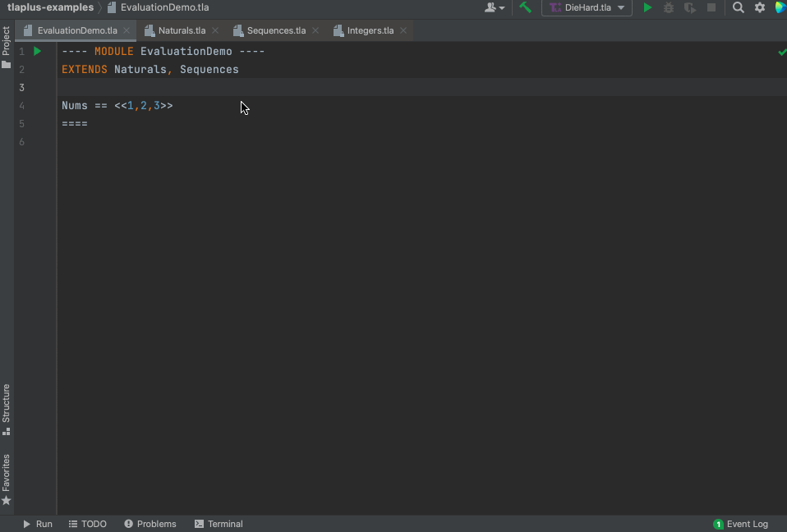Click the EvaluationDemo.tla breadcrumb
The width and height of the screenshot is (787, 532).
pyautogui.click(x=159, y=7)
